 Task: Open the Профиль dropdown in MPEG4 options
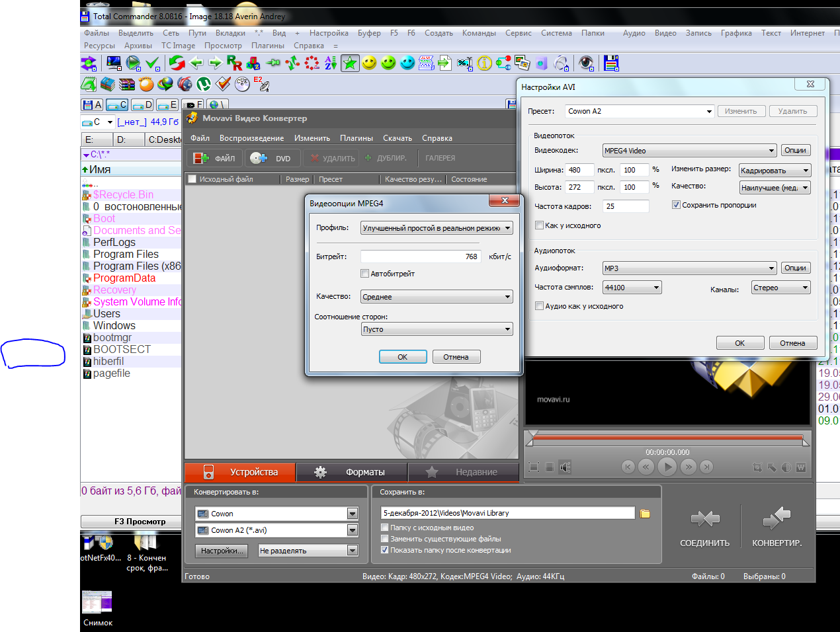[x=437, y=228]
